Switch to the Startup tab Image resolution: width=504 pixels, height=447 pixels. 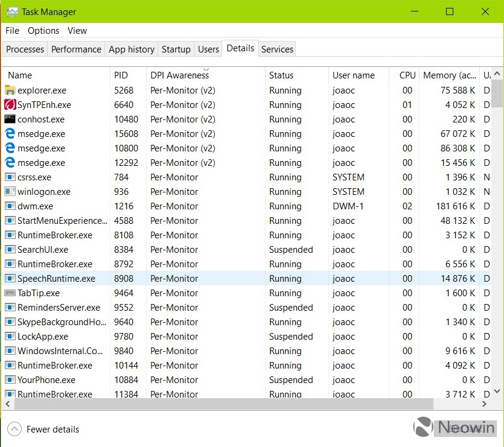click(176, 49)
